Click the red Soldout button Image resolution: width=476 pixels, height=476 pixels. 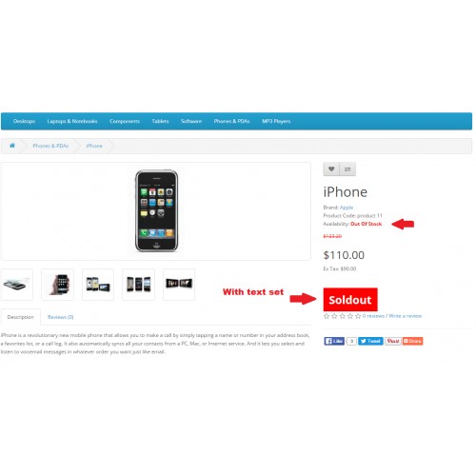coord(350,300)
